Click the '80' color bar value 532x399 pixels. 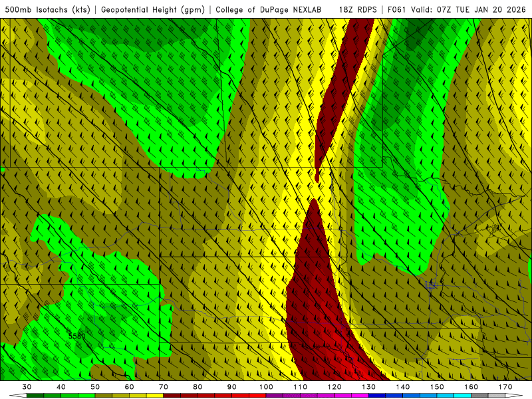(x=198, y=387)
